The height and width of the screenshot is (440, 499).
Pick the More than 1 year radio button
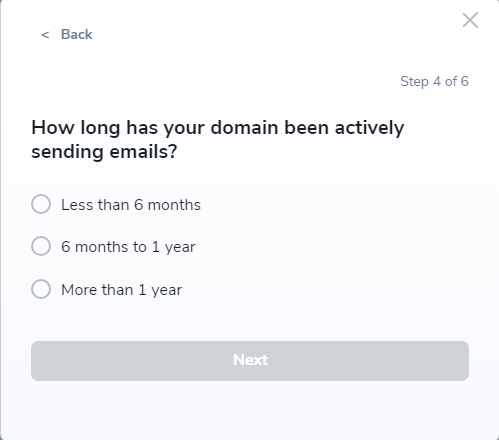41,289
